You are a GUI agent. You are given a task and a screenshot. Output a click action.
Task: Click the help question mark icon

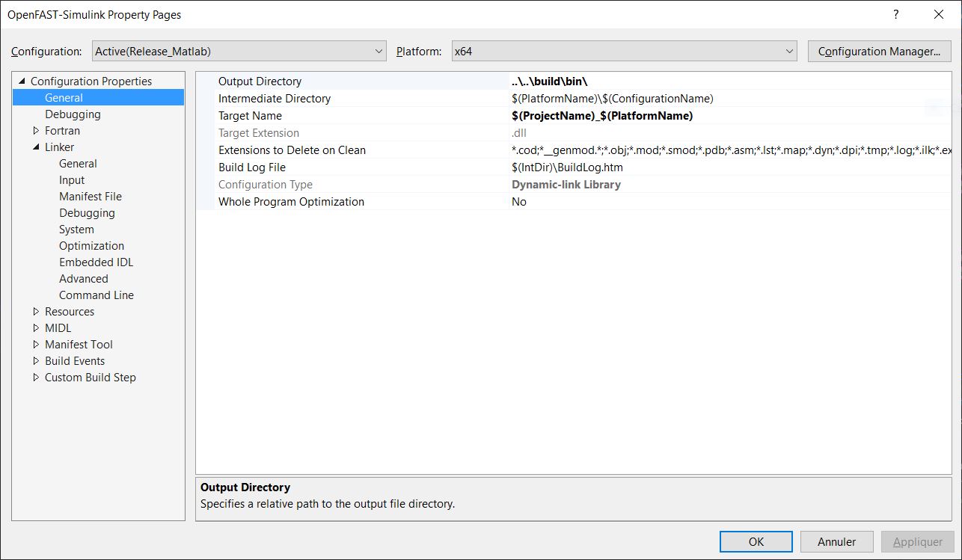click(895, 14)
